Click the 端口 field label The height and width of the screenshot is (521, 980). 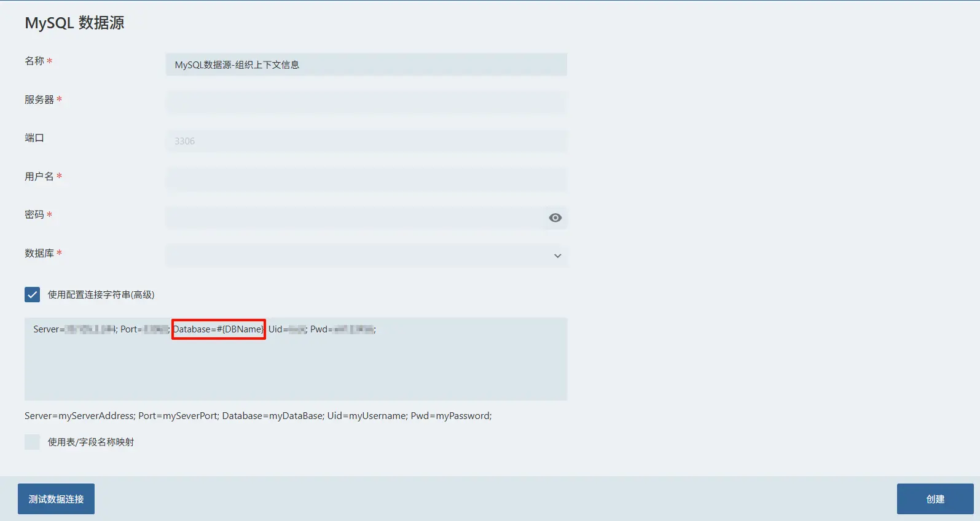34,138
